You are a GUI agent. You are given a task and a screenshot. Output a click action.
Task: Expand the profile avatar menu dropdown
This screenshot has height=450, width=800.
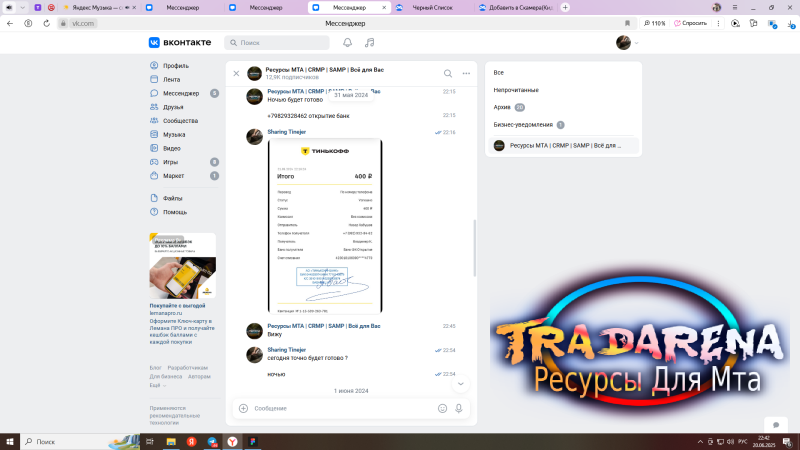627,43
